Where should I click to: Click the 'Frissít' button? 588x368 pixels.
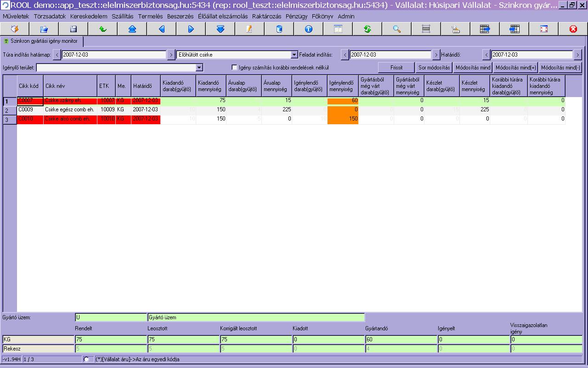click(396, 68)
